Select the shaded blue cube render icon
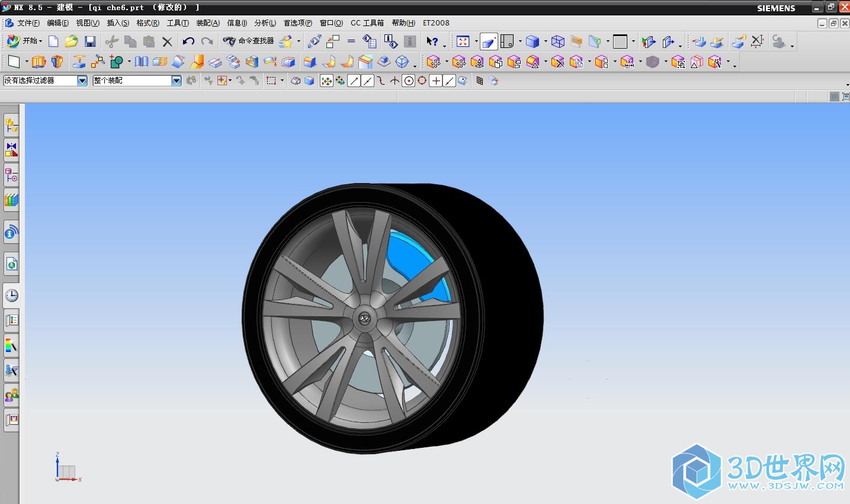850x504 pixels. 532,41
